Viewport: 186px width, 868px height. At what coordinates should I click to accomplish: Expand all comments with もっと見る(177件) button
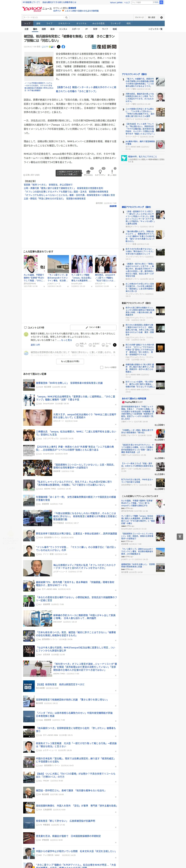coord(70,361)
